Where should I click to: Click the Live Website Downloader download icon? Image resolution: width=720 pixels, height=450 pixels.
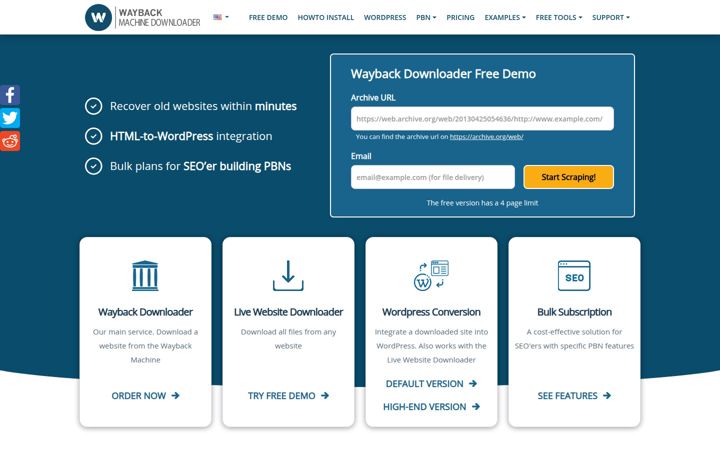pyautogui.click(x=288, y=276)
